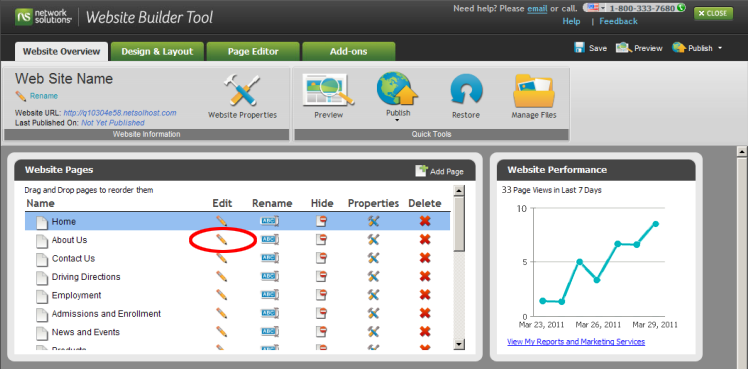Open Properties for Home page
Image resolution: width=748 pixels, height=369 pixels.
coord(373,221)
